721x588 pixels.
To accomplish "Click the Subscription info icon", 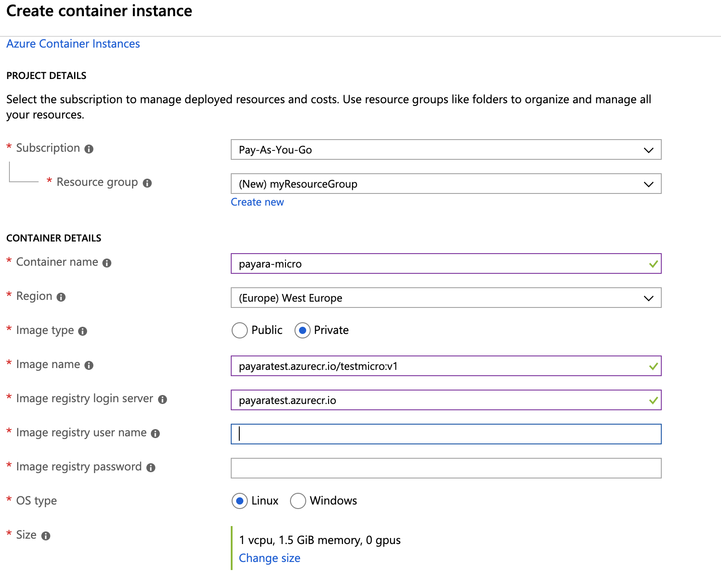I will pyautogui.click(x=89, y=149).
